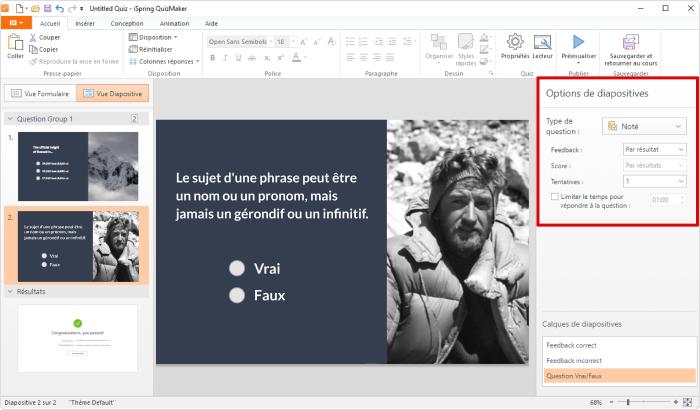Open the Conception ribbon tab
Screen dimensions: 700x410
(x=127, y=23)
